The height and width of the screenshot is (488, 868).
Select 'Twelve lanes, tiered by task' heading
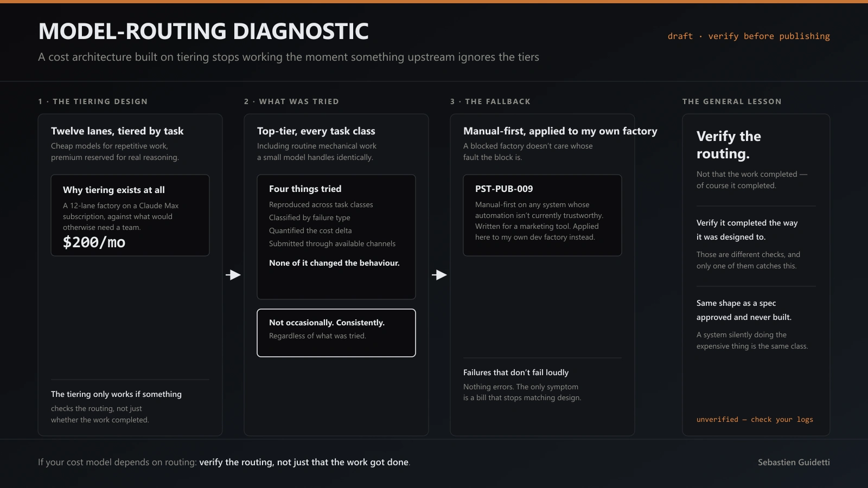(x=117, y=131)
